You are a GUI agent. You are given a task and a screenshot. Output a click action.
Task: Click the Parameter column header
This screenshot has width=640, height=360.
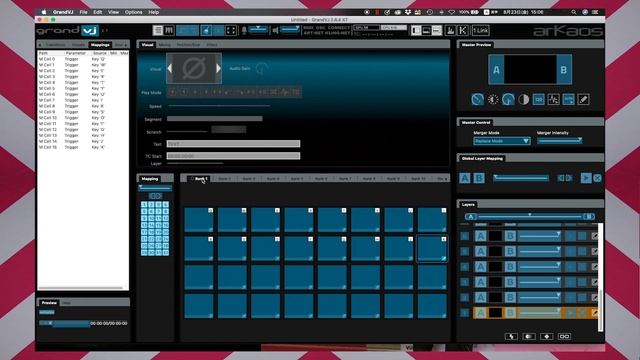[x=76, y=53]
